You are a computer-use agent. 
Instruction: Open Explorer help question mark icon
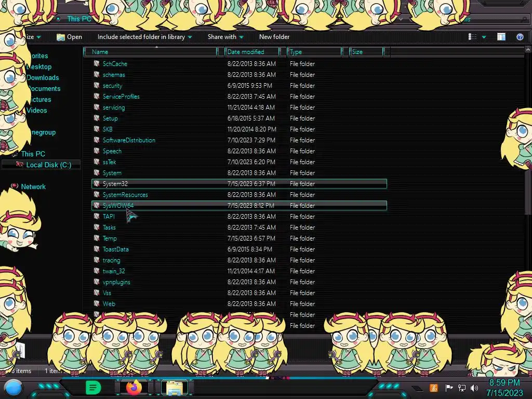(520, 37)
